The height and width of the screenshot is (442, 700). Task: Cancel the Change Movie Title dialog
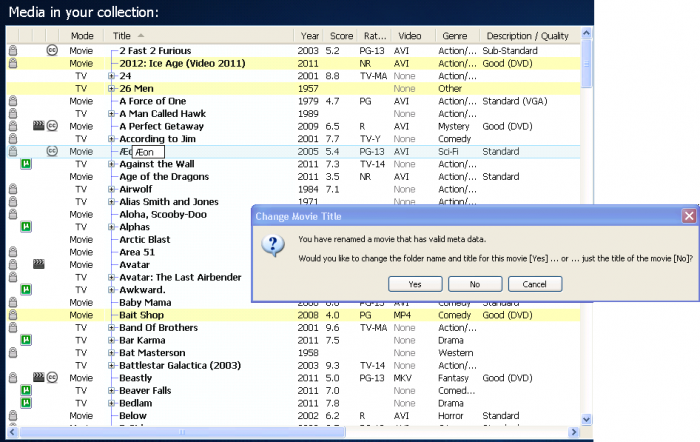[535, 284]
